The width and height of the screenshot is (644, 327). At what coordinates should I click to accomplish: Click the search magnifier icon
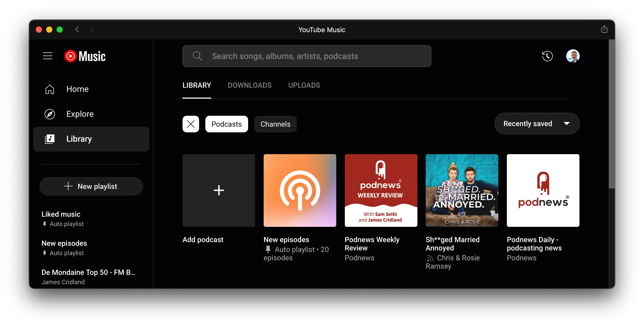coord(197,56)
